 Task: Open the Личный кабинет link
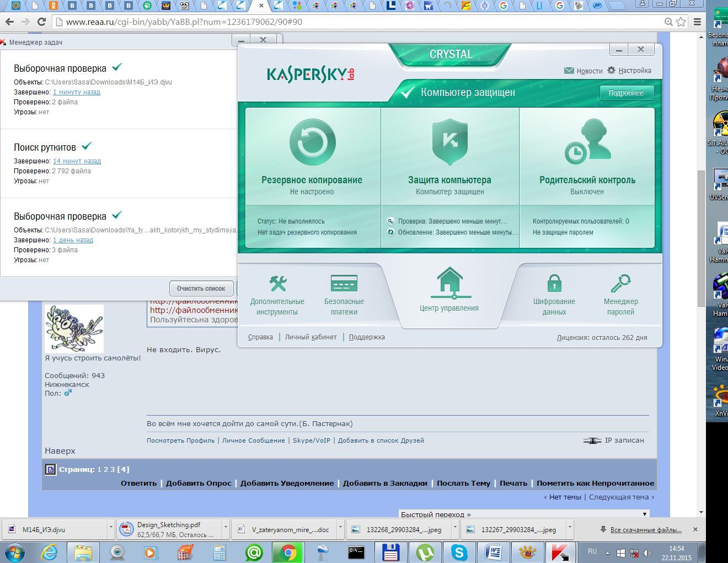311,337
